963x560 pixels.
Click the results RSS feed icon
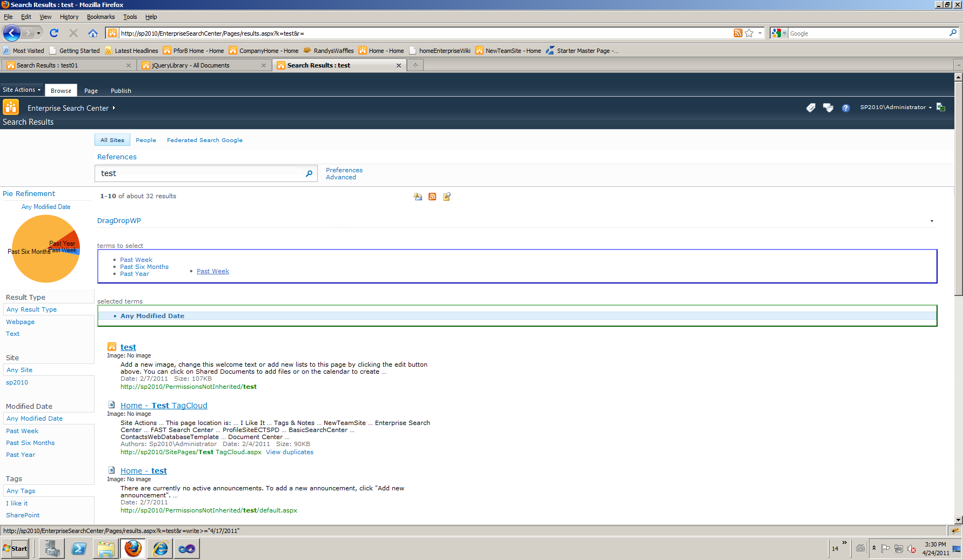[432, 197]
